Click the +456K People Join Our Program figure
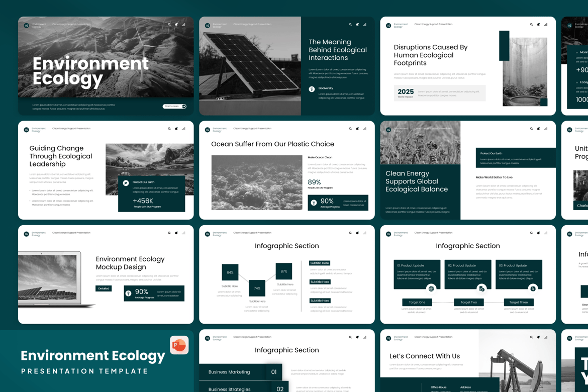 click(147, 203)
